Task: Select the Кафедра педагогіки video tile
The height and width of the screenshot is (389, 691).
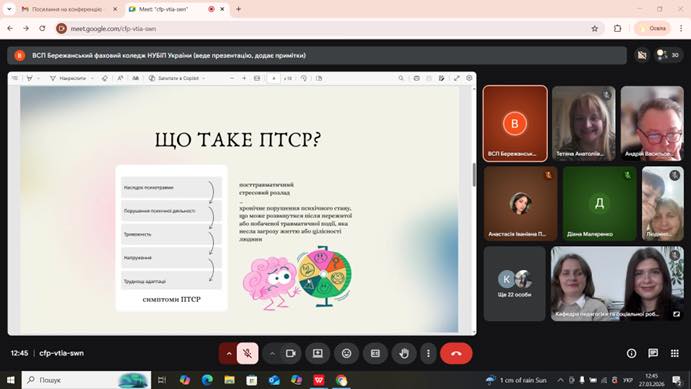Action: tap(617, 284)
